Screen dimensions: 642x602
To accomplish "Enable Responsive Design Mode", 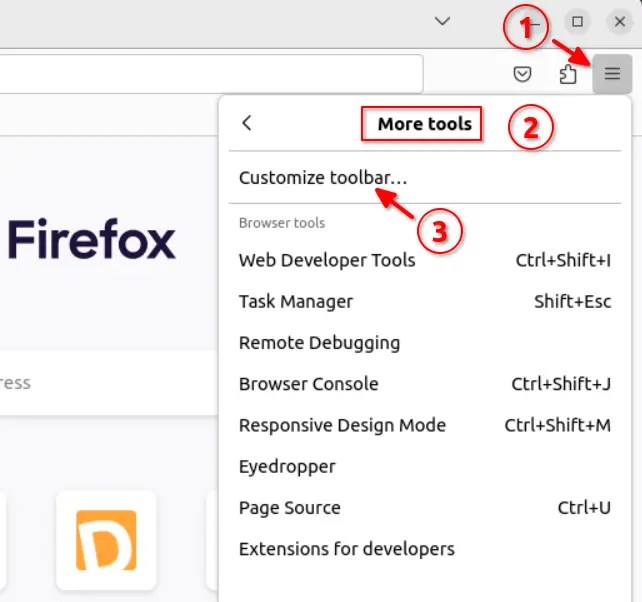I will point(425,425).
